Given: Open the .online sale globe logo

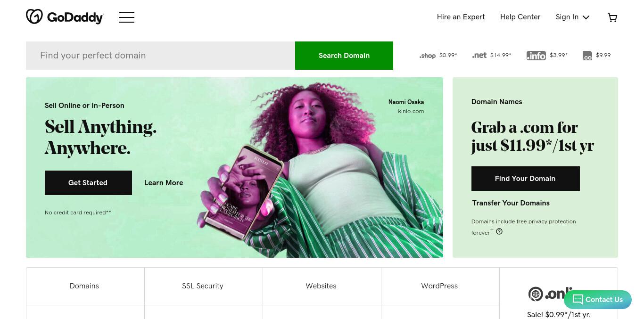Looking at the screenshot, I should 536,294.
